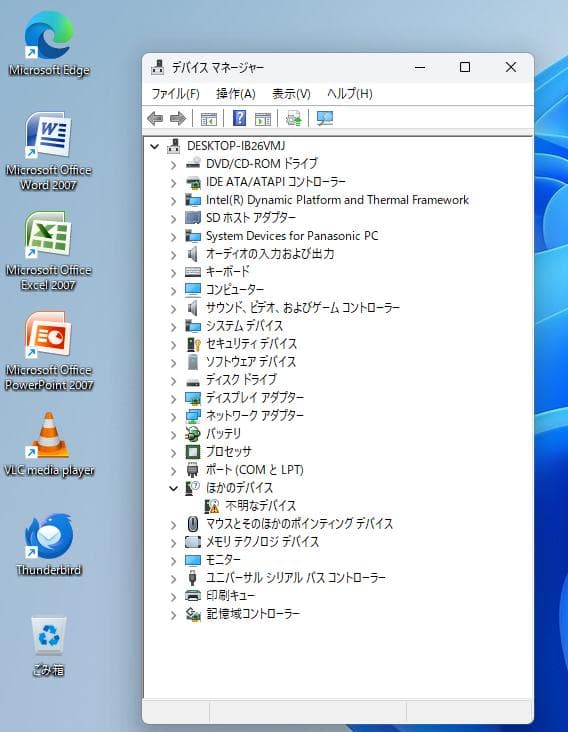The image size is (568, 732).
Task: Expand System Devices for Panasonic PC
Action: (173, 237)
